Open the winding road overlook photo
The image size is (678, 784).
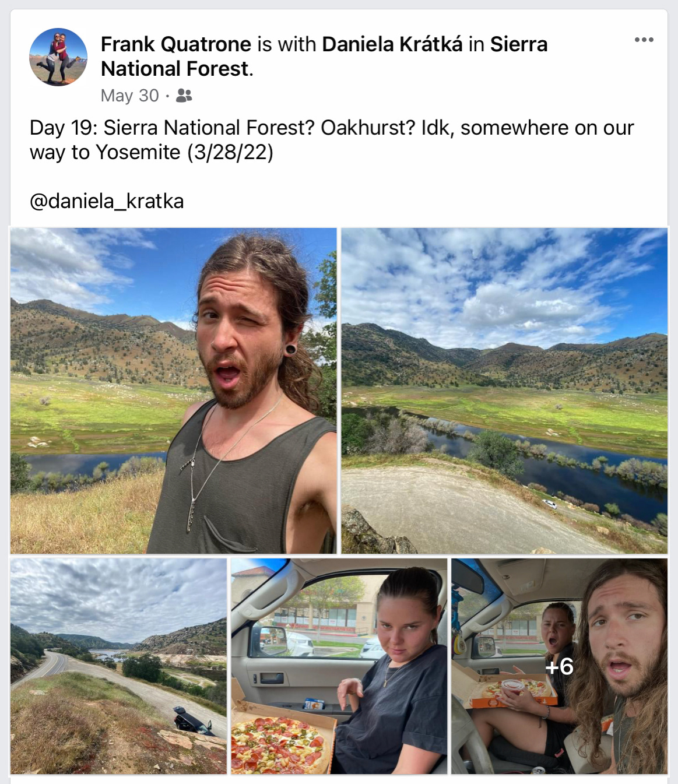pyautogui.click(x=118, y=666)
